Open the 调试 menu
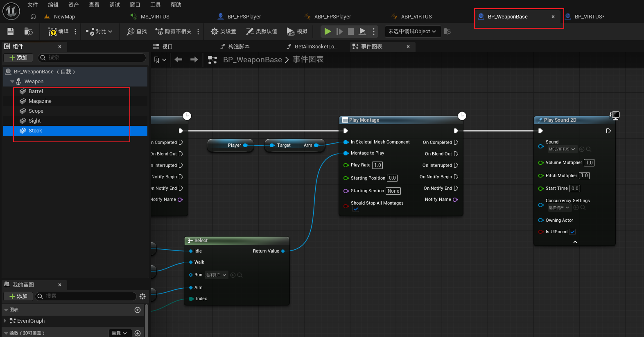This screenshot has width=644, height=337. (x=115, y=5)
